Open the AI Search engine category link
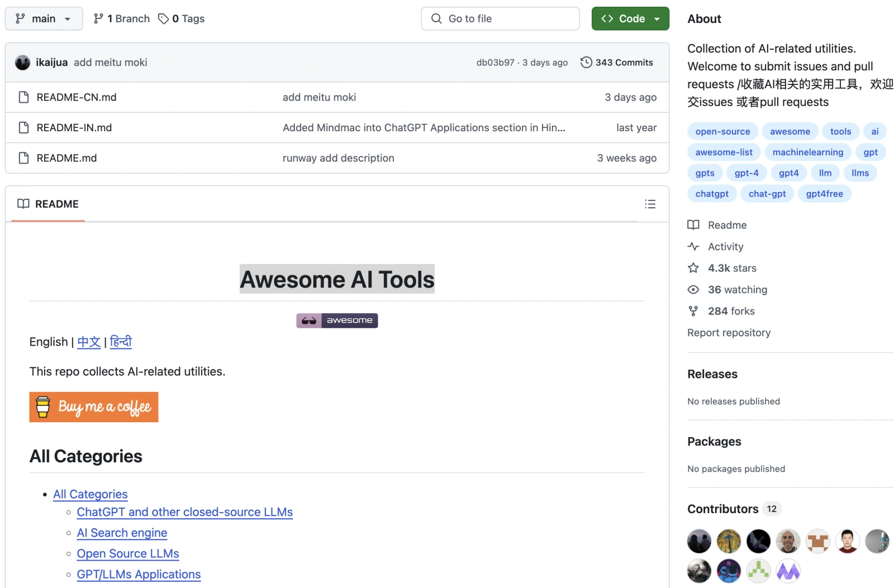 click(122, 533)
